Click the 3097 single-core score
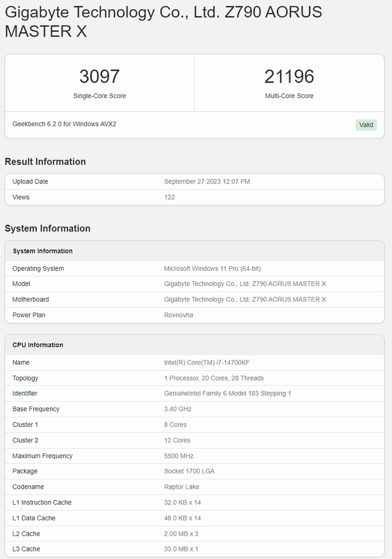The image size is (392, 559). tap(99, 76)
